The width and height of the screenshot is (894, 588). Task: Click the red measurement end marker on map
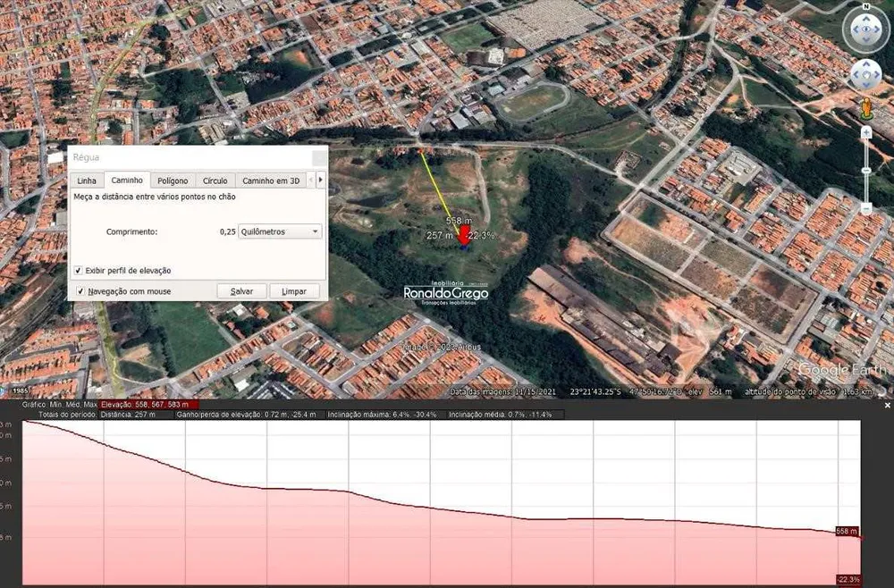[x=464, y=235]
